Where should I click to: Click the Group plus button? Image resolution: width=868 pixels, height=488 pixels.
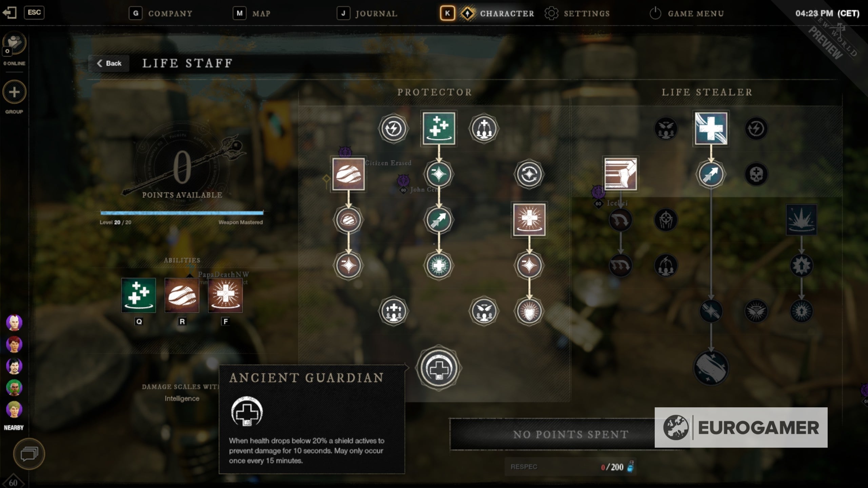(x=14, y=92)
